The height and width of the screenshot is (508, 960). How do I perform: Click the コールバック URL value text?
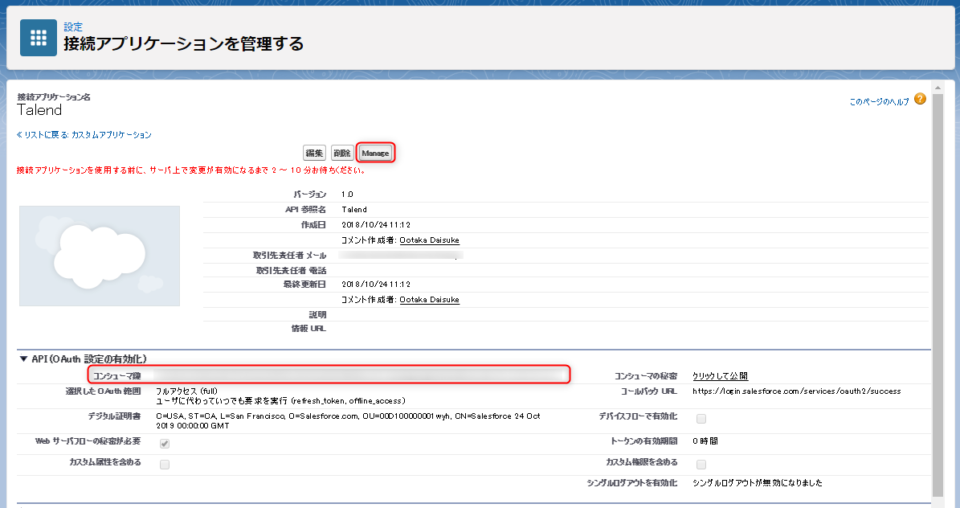tap(797, 391)
